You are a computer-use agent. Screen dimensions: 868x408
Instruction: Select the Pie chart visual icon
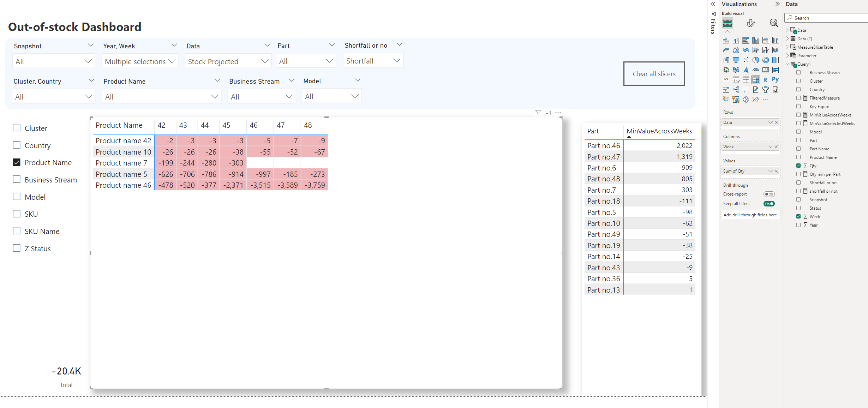(x=755, y=60)
